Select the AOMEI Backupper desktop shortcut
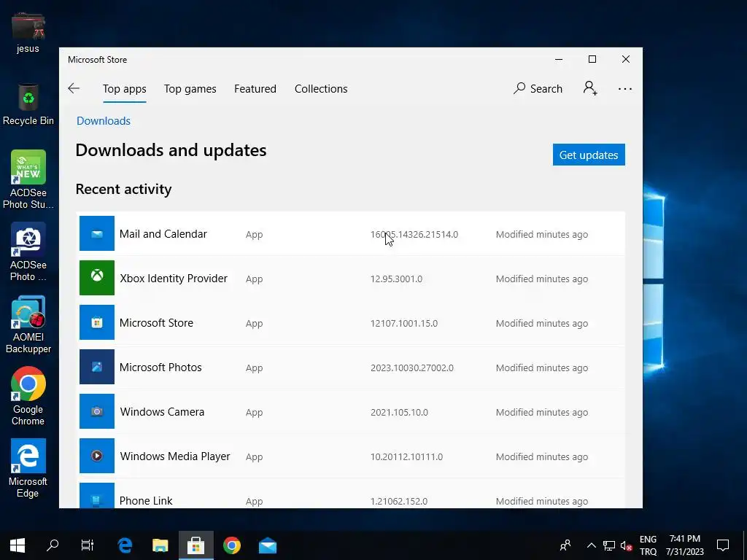Image resolution: width=747 pixels, height=560 pixels. [28, 324]
